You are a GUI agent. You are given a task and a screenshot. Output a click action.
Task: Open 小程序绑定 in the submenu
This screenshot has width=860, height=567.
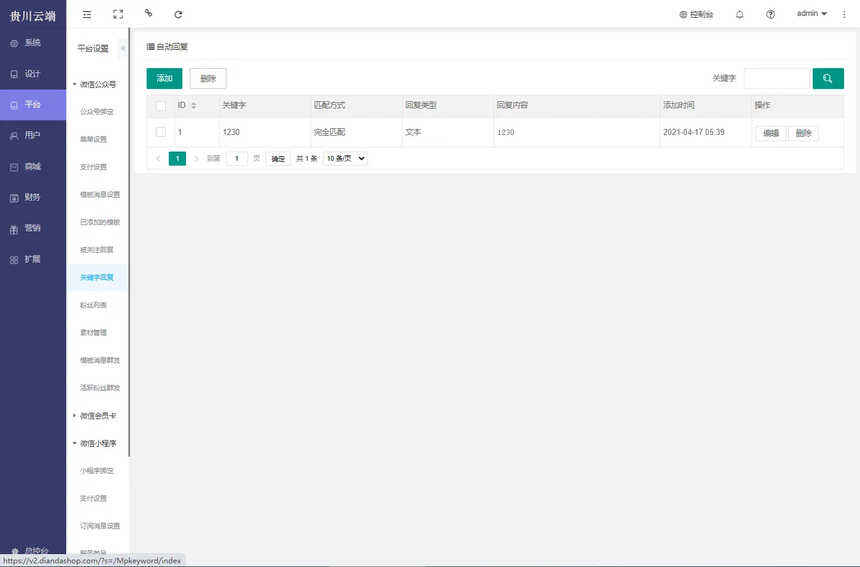coord(97,470)
